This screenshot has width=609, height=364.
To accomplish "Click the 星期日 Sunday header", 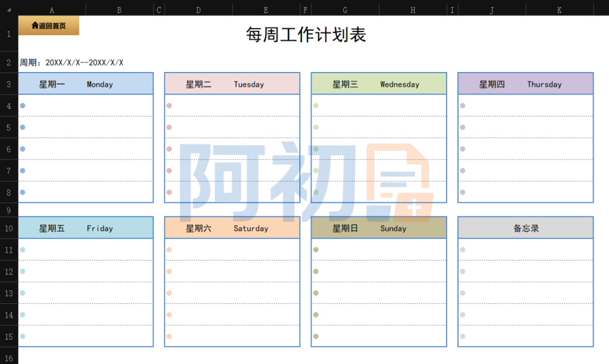I will (379, 228).
